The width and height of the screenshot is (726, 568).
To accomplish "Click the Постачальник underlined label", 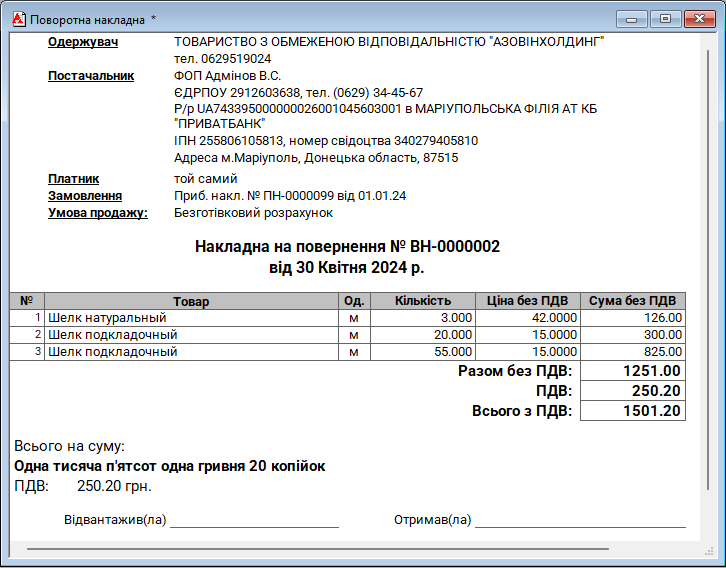I will (91, 76).
